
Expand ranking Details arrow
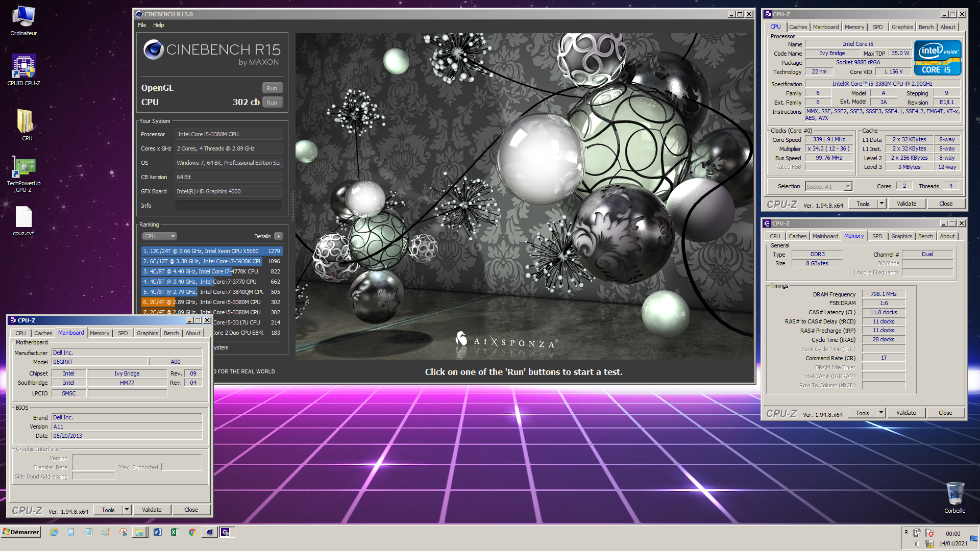[x=279, y=236]
